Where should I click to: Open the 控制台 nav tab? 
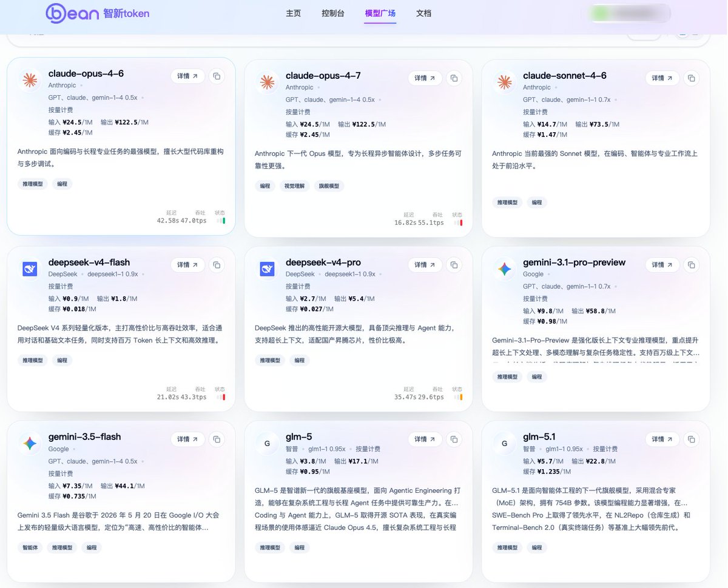(333, 13)
